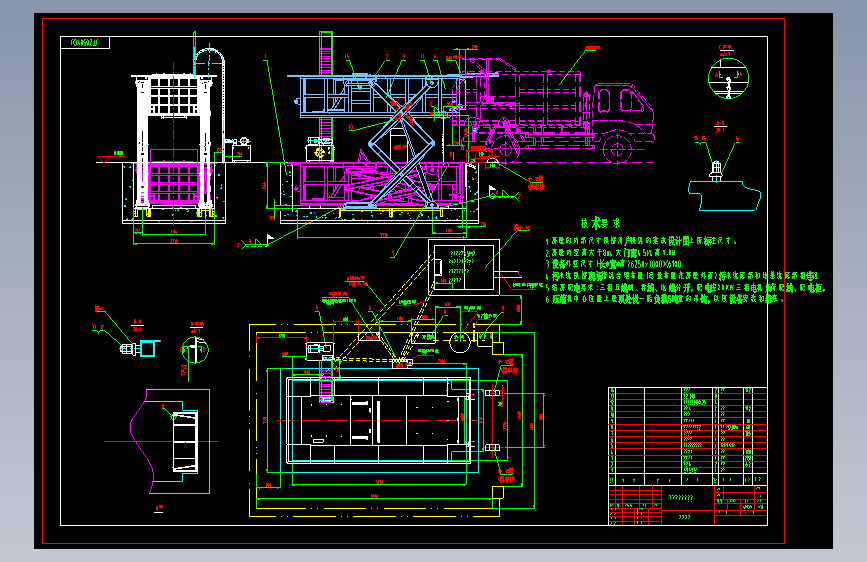Click the truck's front wheel

(617, 148)
